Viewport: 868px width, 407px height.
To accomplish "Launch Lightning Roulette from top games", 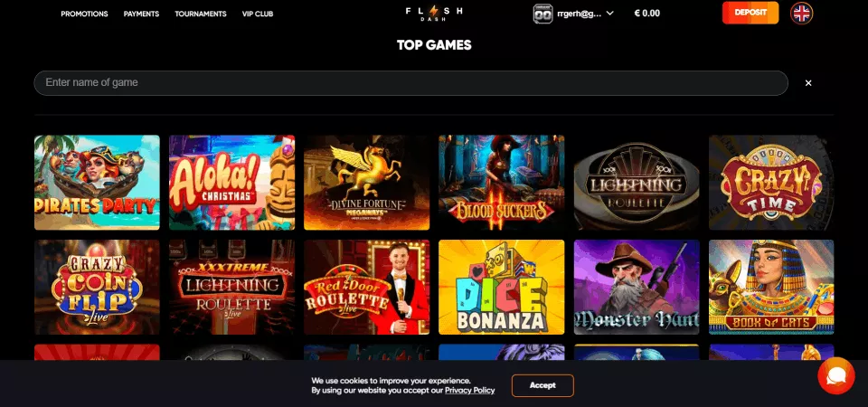I will 637,182.
